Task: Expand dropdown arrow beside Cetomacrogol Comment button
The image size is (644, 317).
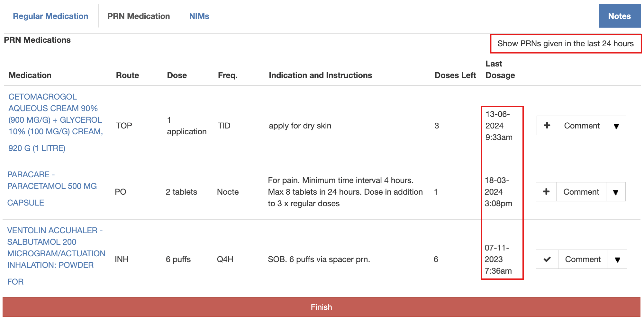Action: [x=616, y=126]
